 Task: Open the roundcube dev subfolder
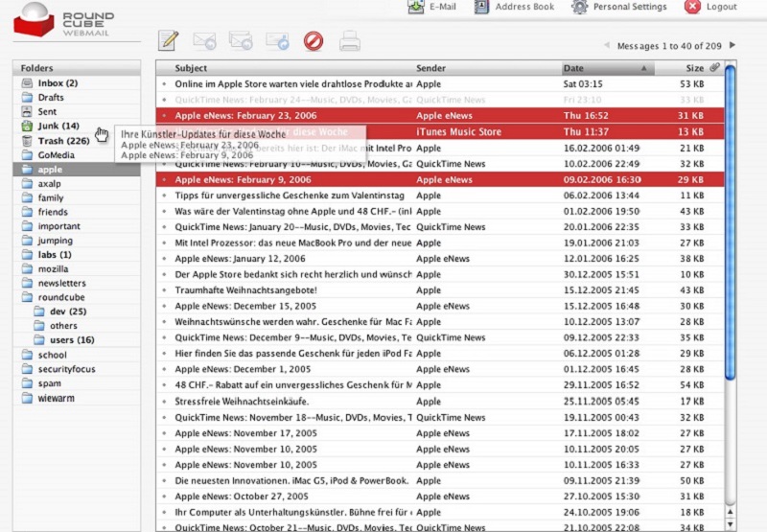(67, 312)
